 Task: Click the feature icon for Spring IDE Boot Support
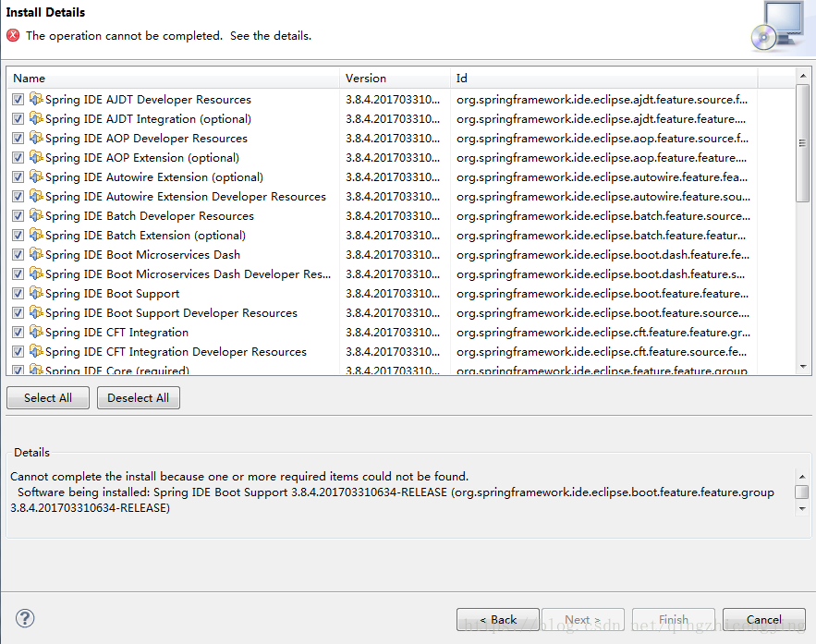pyautogui.click(x=36, y=293)
